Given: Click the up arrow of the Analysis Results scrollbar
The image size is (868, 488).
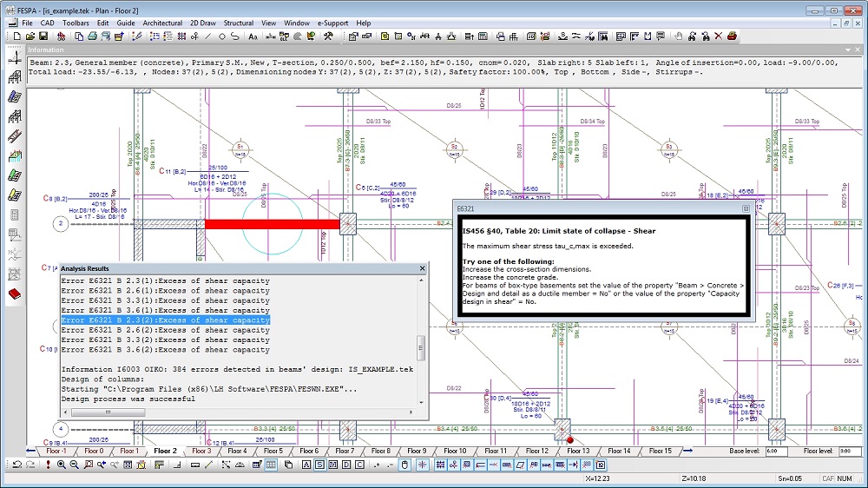Looking at the screenshot, I should click(x=421, y=280).
